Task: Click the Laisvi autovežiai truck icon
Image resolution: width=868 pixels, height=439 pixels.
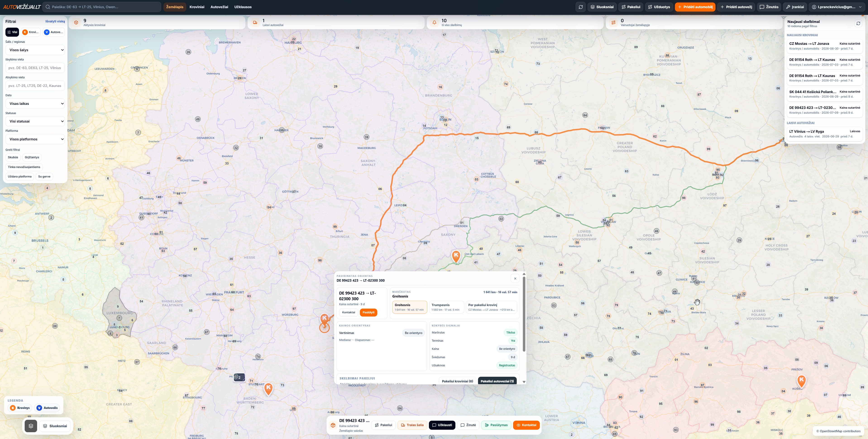Action: pos(255,23)
